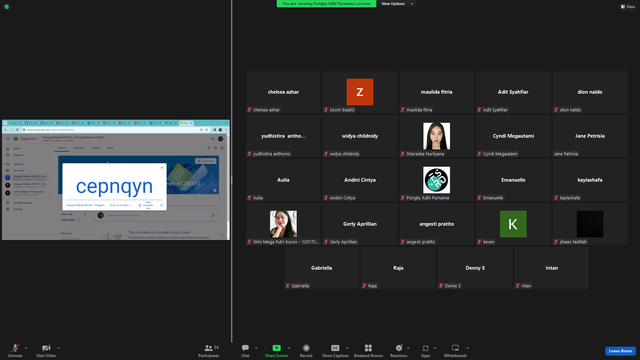Click the Intan participant tile

coord(551,269)
